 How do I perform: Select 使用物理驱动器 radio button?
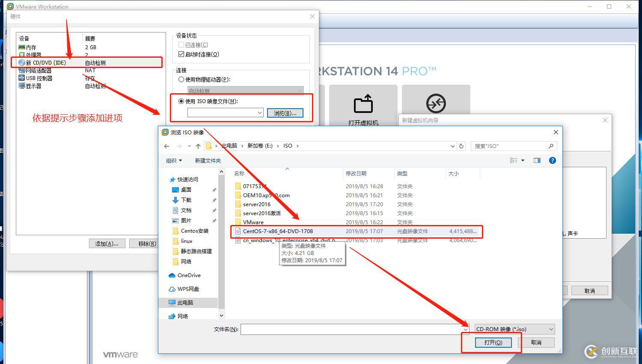pos(181,79)
